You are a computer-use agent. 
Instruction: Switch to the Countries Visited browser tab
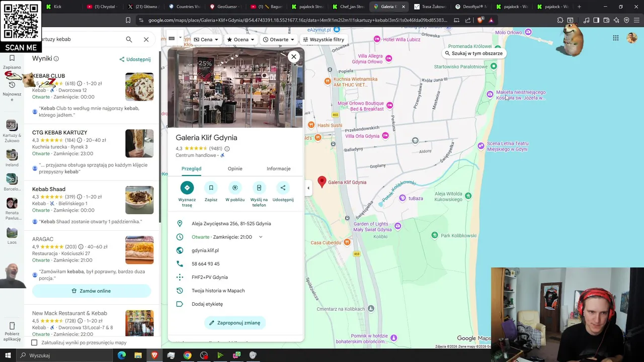pos(184,7)
